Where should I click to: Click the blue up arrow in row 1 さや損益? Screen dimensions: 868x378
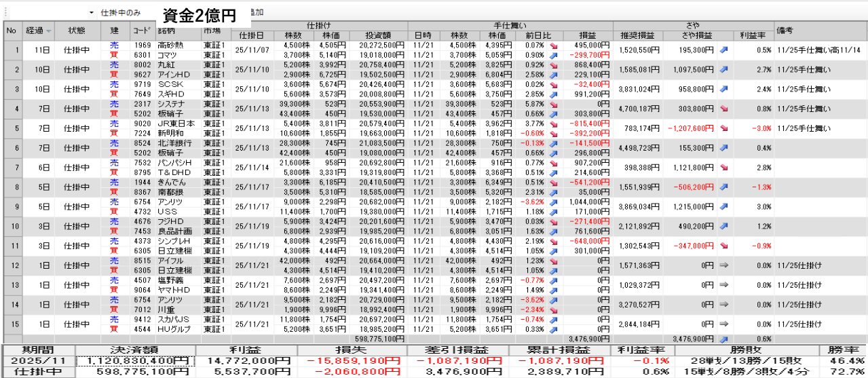click(x=723, y=50)
